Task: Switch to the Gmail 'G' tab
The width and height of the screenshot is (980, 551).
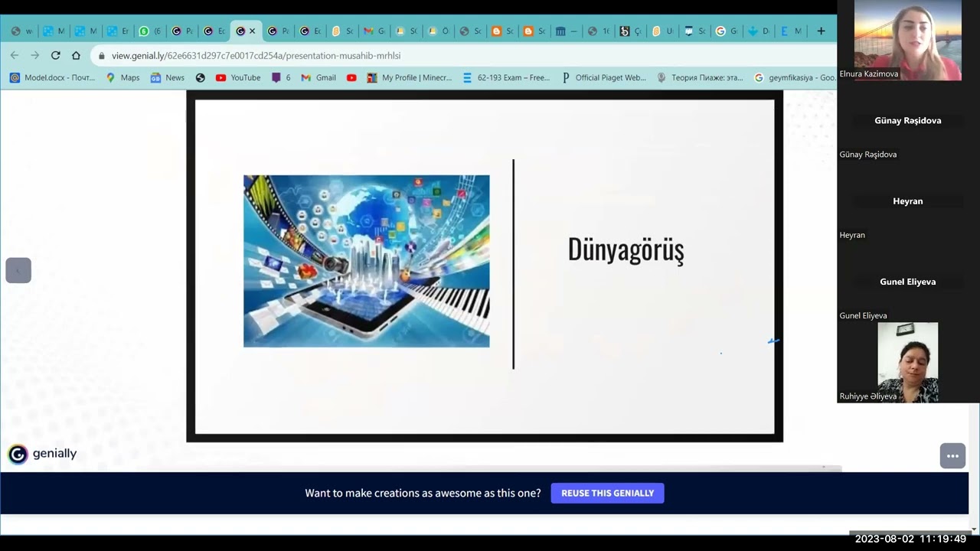Action: pos(374,31)
